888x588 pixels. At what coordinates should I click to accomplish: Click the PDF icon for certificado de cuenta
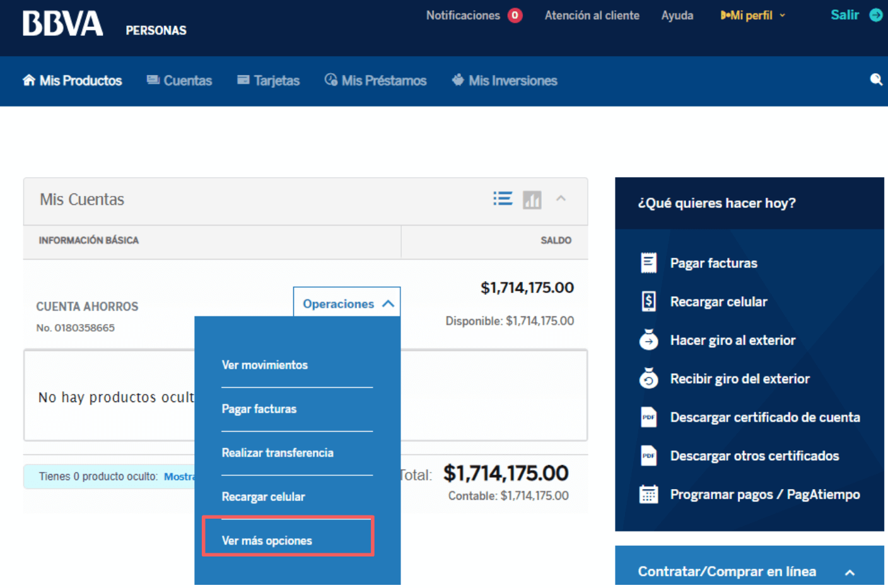[x=648, y=417]
